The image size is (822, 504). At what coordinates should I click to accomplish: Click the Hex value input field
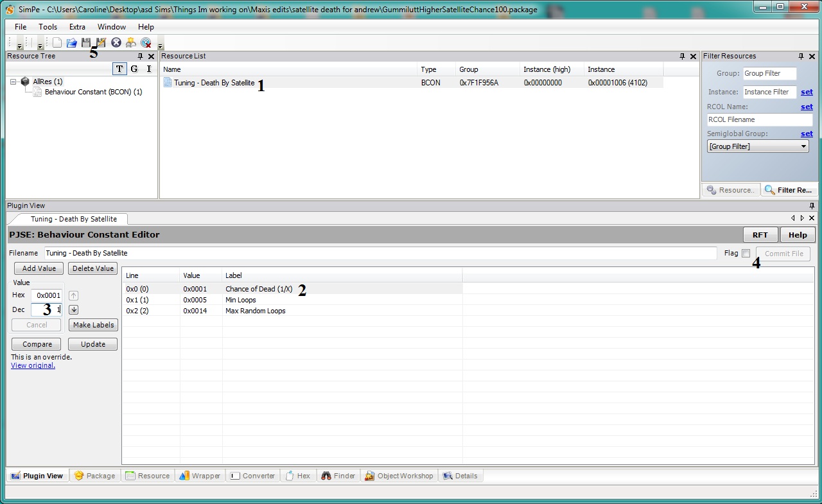tap(47, 295)
